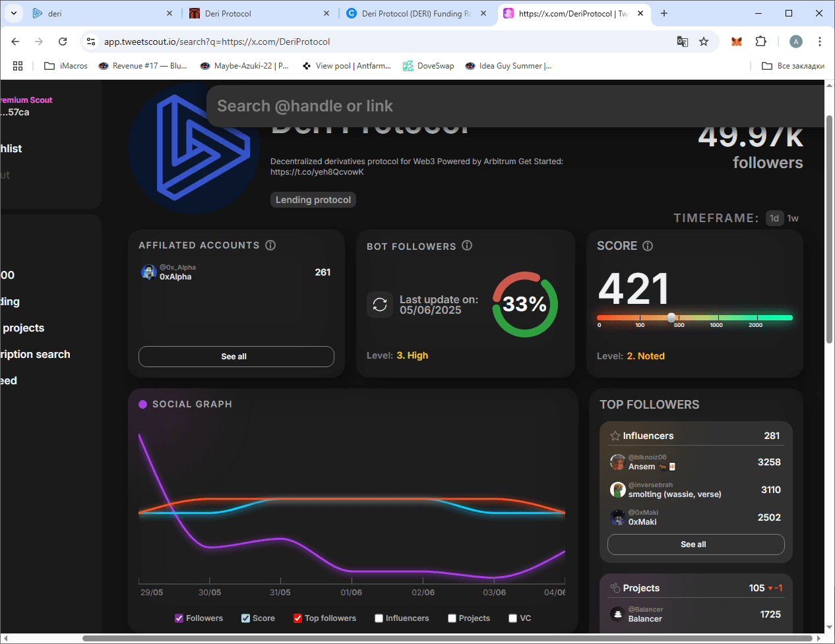The height and width of the screenshot is (644, 835).
Task: Click the translate page icon
Action: [683, 42]
